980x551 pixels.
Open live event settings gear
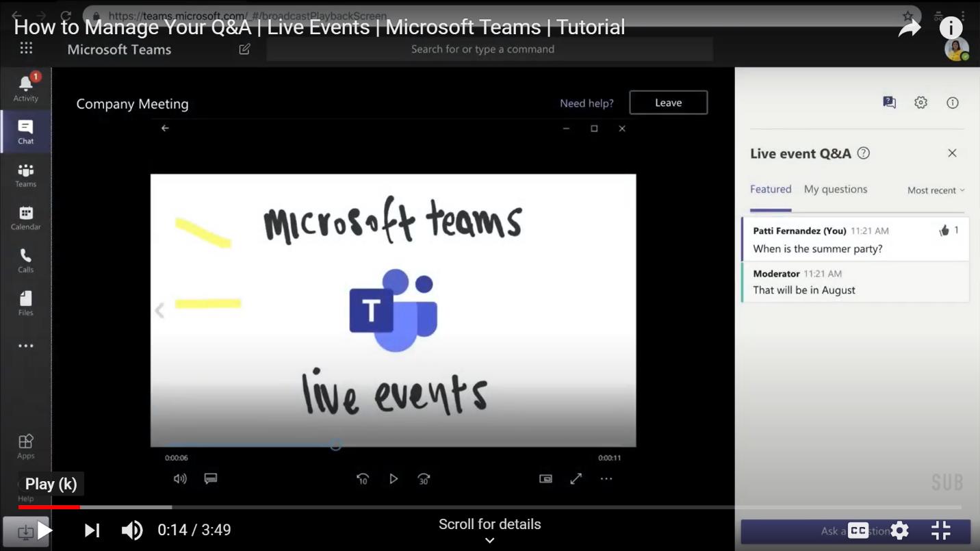(920, 103)
